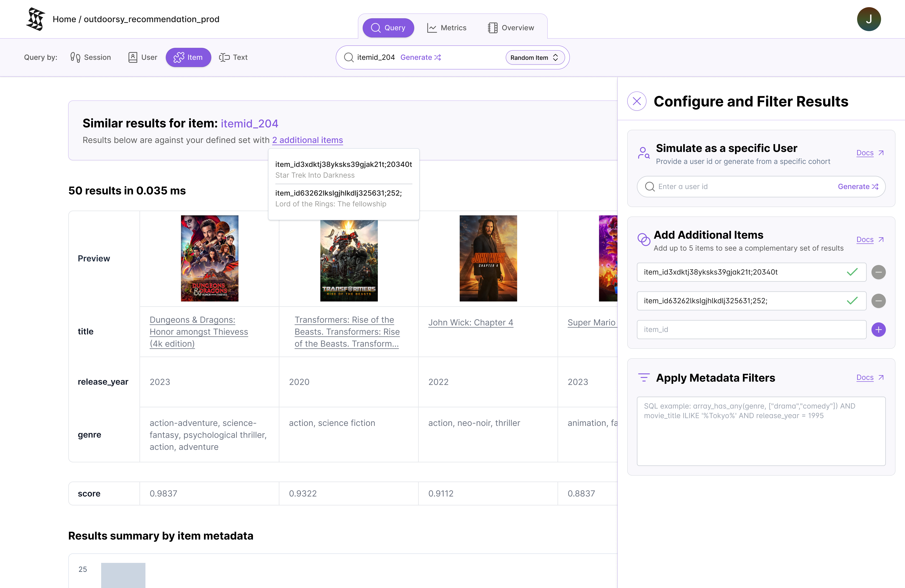The height and width of the screenshot is (588, 905).
Task: Click the John Wick poster thumbnail
Action: tap(488, 258)
